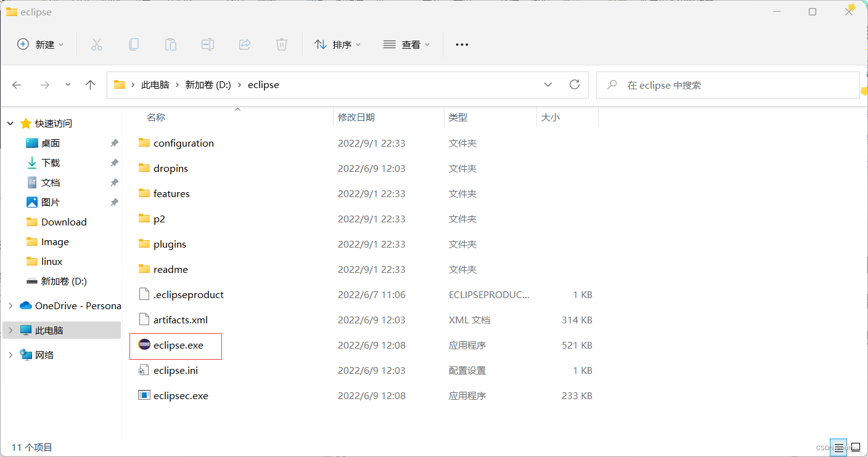Click 此电脑 in the address breadcrumb
Viewport: 868px width, 457px height.
click(155, 85)
